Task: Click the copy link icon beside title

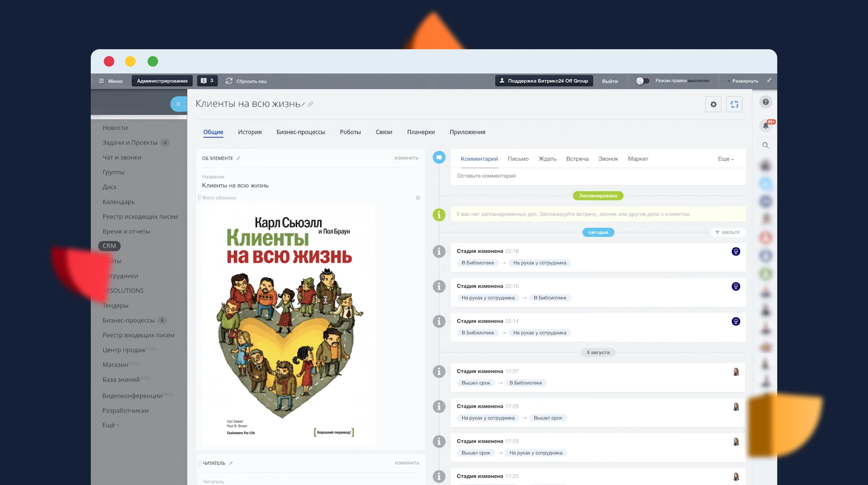Action: (310, 104)
